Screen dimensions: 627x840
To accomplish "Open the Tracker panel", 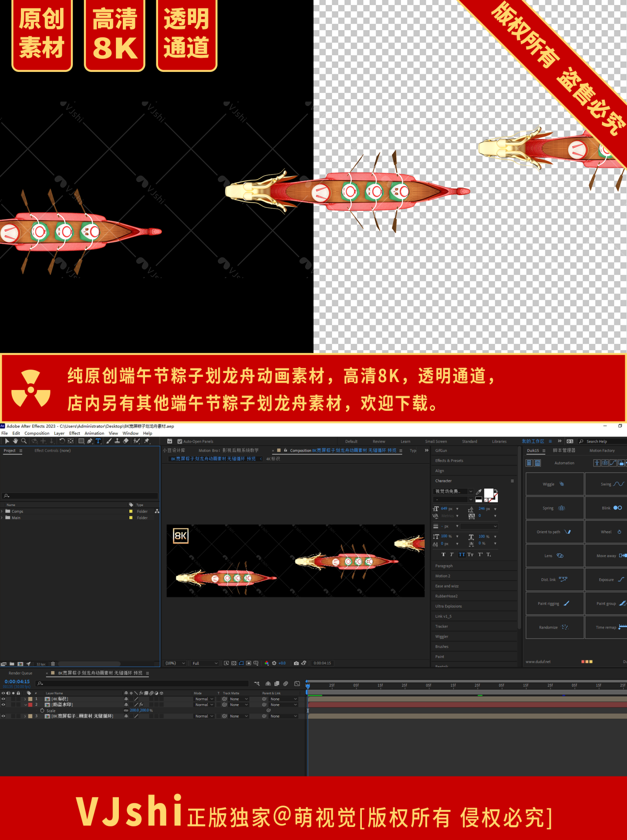I will [442, 627].
